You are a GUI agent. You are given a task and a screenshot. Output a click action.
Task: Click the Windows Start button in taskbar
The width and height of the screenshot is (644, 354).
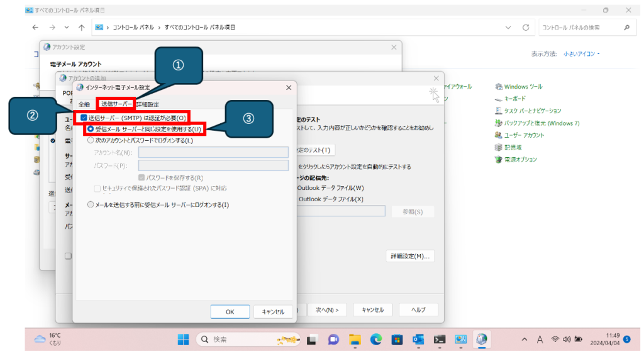[183, 340]
